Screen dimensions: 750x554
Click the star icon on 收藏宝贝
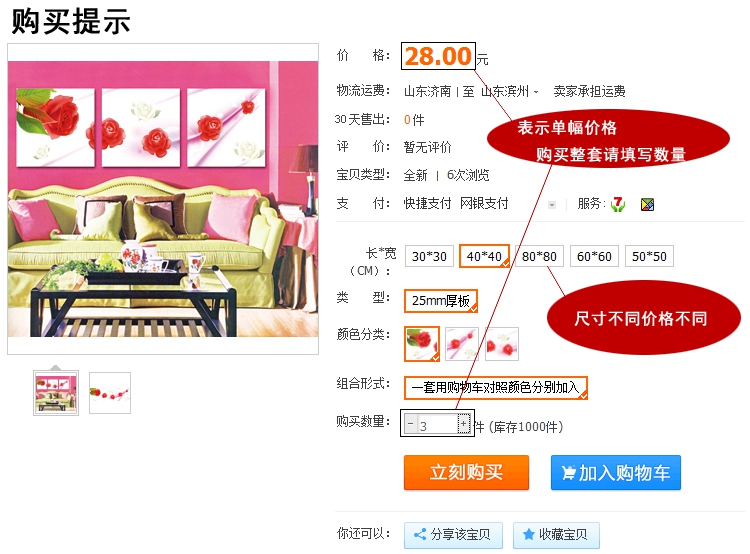pos(529,534)
